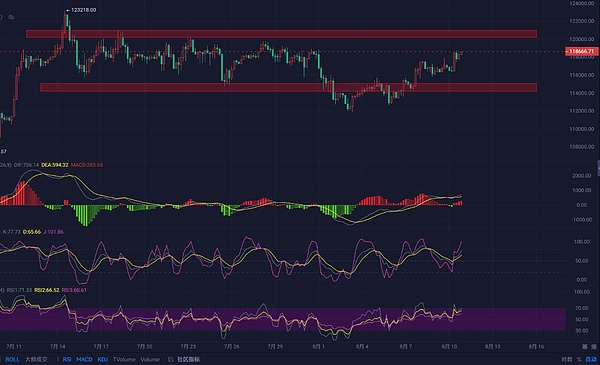Click the 8月 10 date on time axis
600x365 pixels.
coord(449,347)
